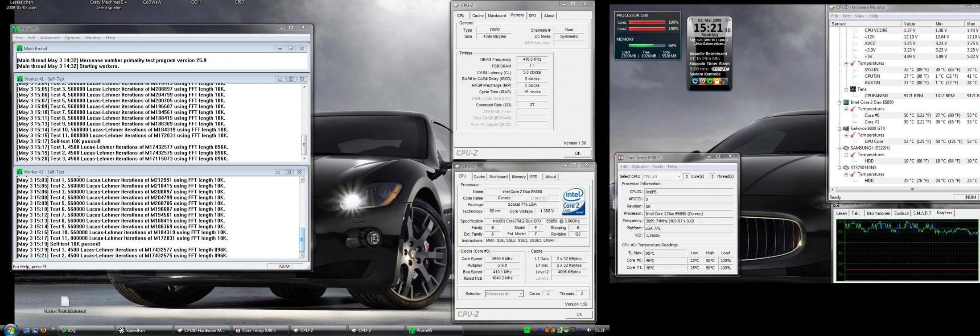Image resolution: width=980 pixels, height=336 pixels.
Task: Click the Worker #1 vertical scrollbar
Action: pyautogui.click(x=305, y=122)
